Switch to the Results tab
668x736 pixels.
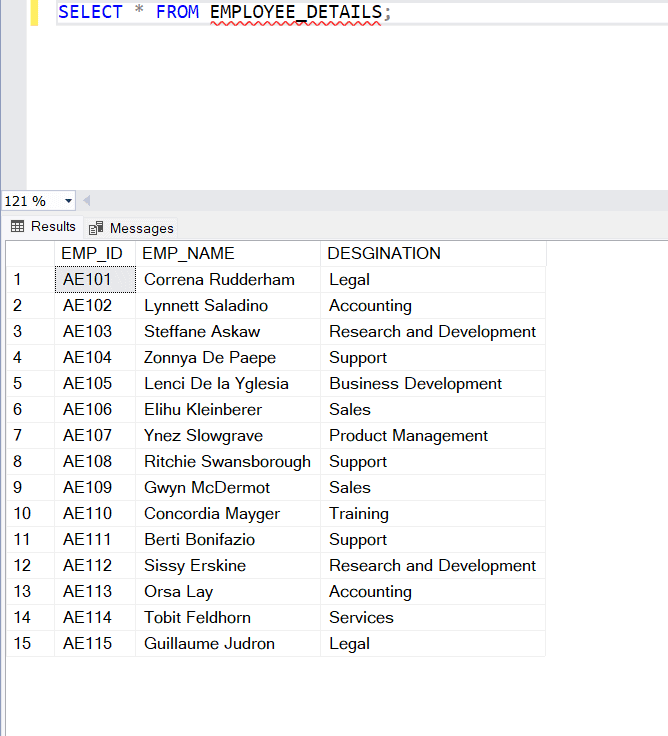[x=43, y=227]
